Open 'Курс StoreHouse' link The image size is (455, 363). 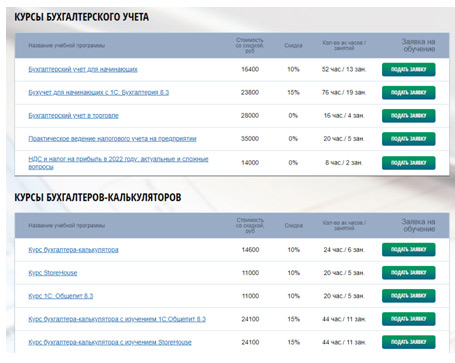click(x=53, y=273)
